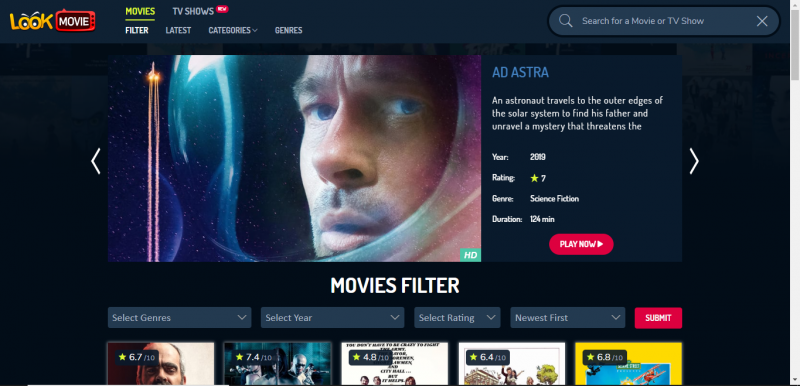Expand the Categories menu
Image resolution: width=800 pixels, height=386 pixels.
click(233, 30)
